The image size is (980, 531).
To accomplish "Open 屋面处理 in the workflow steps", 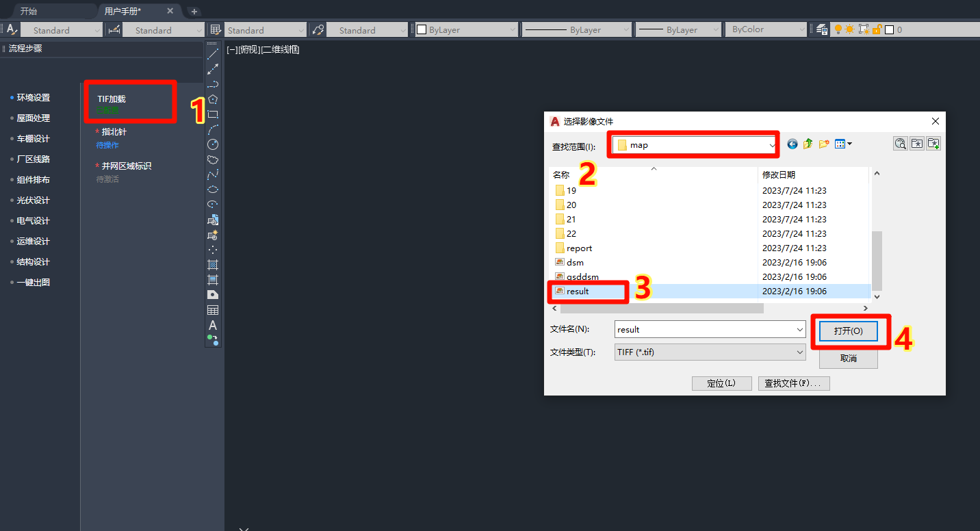I will coord(33,118).
